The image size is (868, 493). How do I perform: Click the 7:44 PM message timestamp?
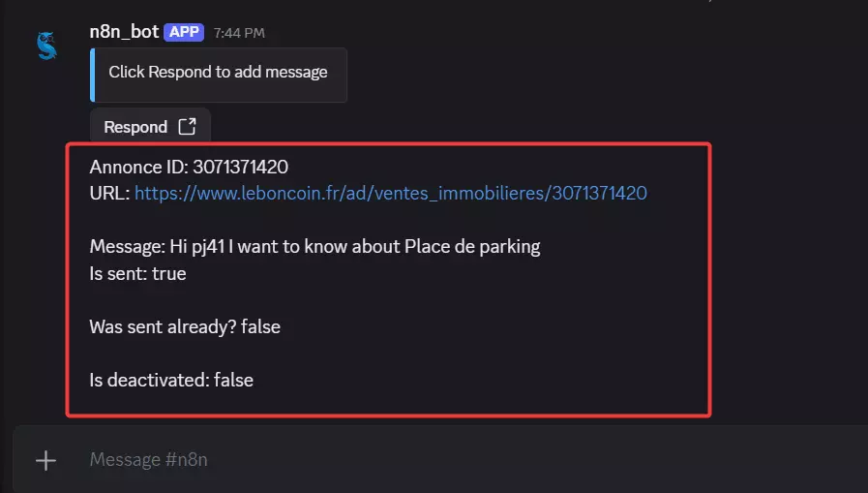click(239, 33)
